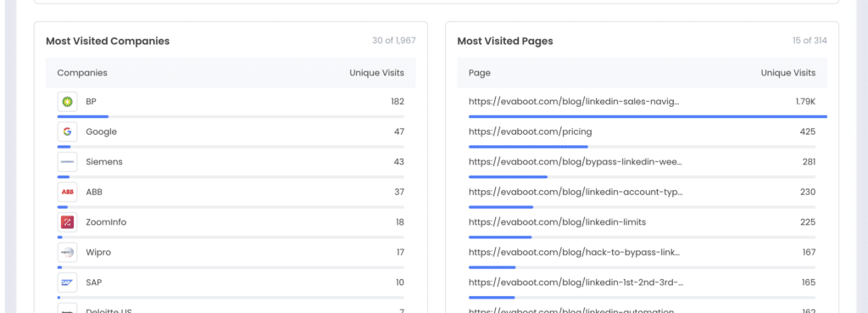Click the 425 unique visits value

coord(808,131)
